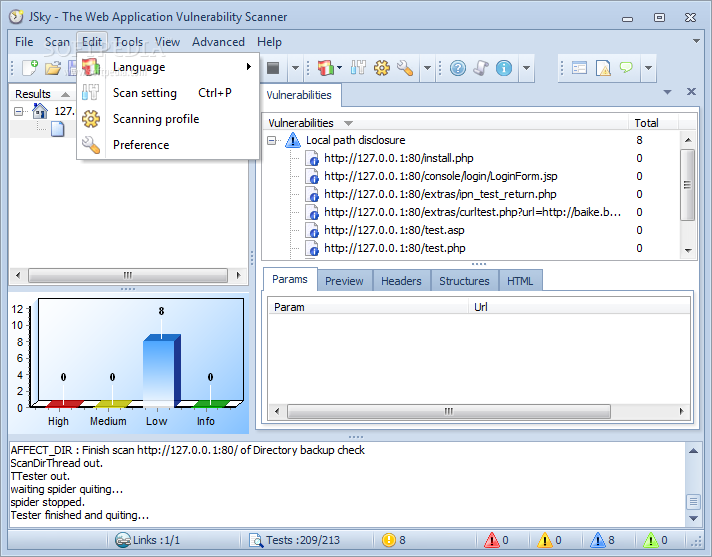This screenshot has height=557, width=712.
Task: Click the list view layout icon
Action: click(x=579, y=68)
